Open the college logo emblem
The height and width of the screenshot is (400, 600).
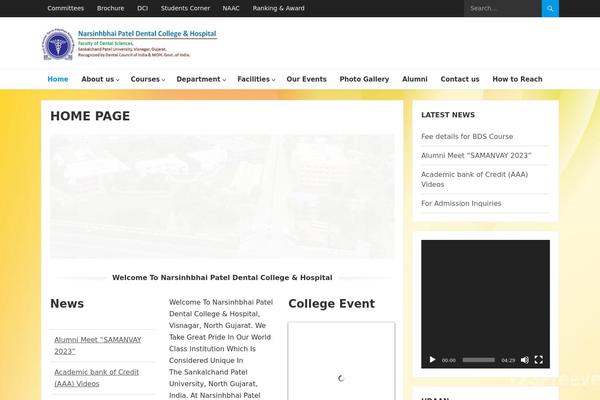pos(58,44)
